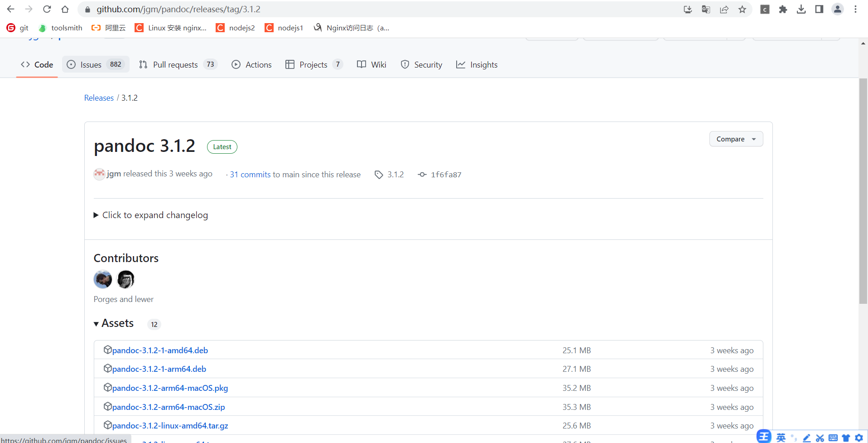
Task: Click the package icon beside arm64-macOS.pkg
Action: 107,387
